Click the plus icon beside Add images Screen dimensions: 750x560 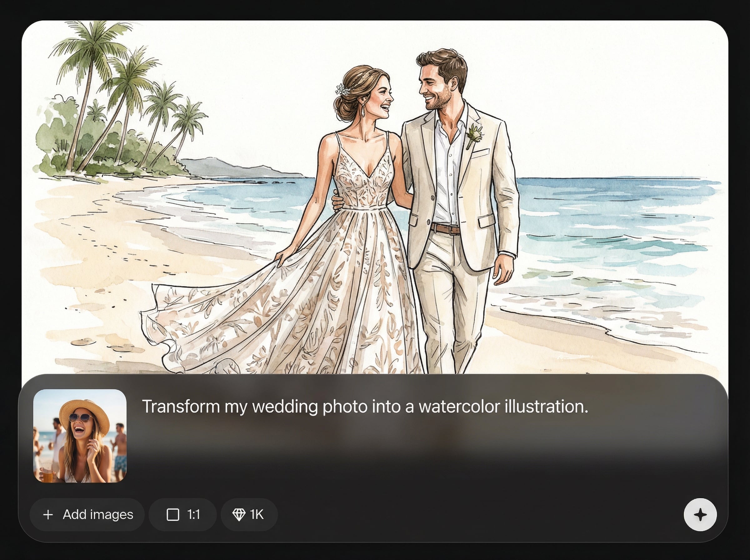48,515
